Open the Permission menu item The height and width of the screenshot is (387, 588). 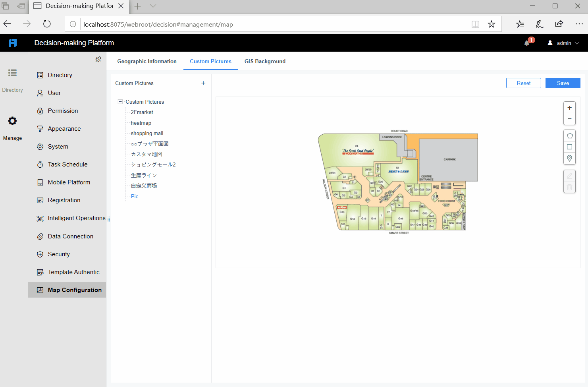coord(67,111)
